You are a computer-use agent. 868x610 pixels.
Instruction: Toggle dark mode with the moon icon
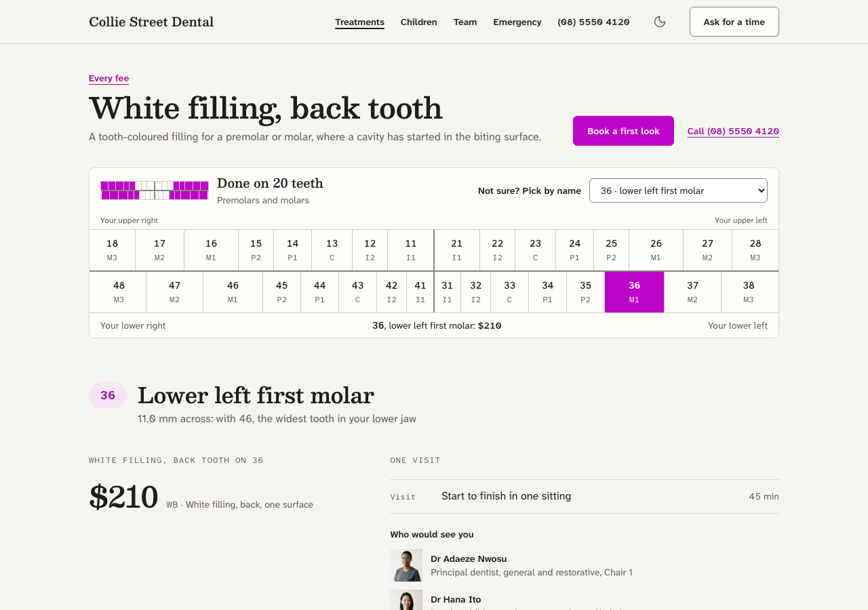[x=660, y=22]
